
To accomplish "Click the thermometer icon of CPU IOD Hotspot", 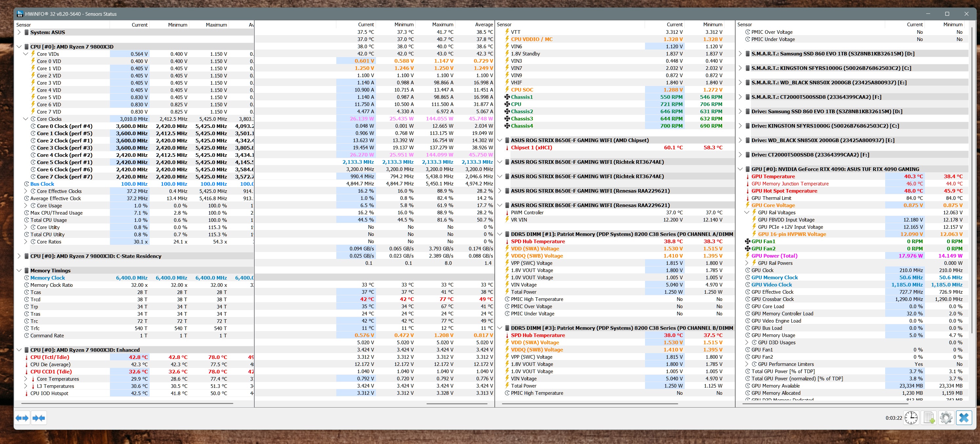I will tap(27, 393).
